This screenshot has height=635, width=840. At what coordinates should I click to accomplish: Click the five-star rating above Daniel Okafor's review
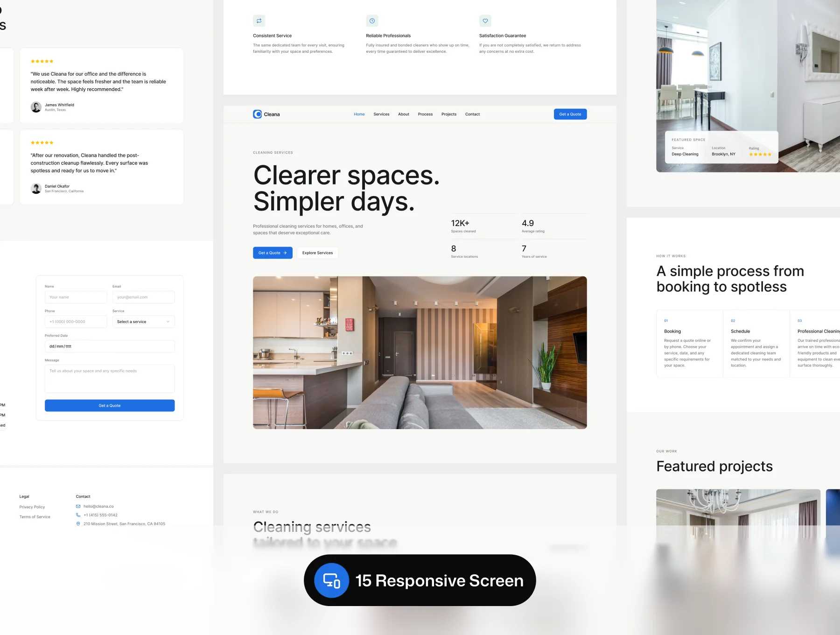coord(42,142)
